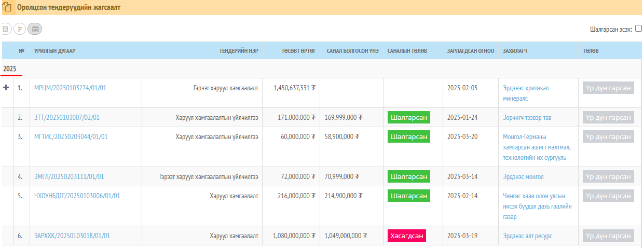Open tender МГТИС/20250203044/01/01
This screenshot has width=644, height=248.
71,136
